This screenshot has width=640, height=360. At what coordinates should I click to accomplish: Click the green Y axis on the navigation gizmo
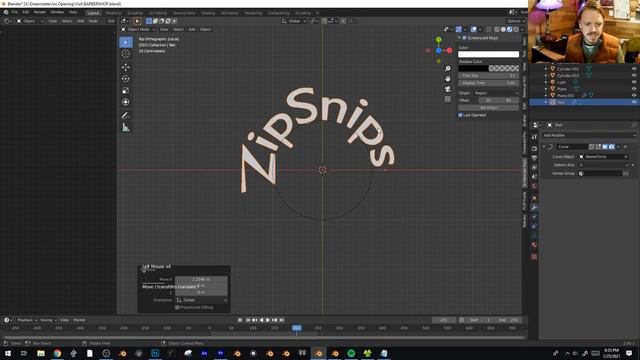point(438,40)
